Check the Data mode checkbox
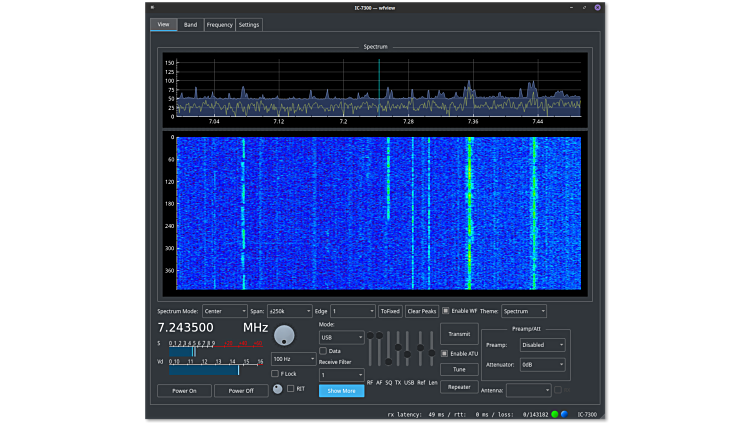The width and height of the screenshot is (752, 423). (x=323, y=351)
